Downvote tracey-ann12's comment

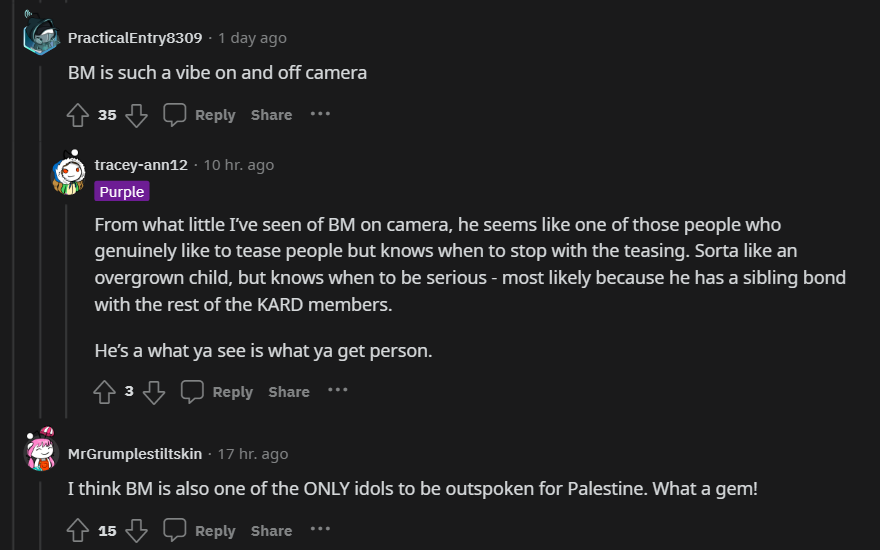pyautogui.click(x=154, y=392)
